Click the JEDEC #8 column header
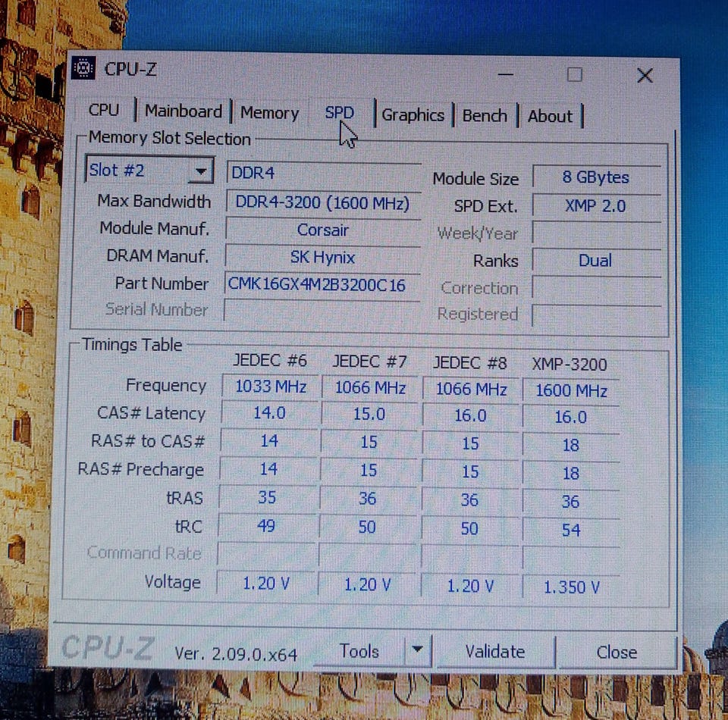Viewport: 728px width, 720px height. pyautogui.click(x=470, y=363)
